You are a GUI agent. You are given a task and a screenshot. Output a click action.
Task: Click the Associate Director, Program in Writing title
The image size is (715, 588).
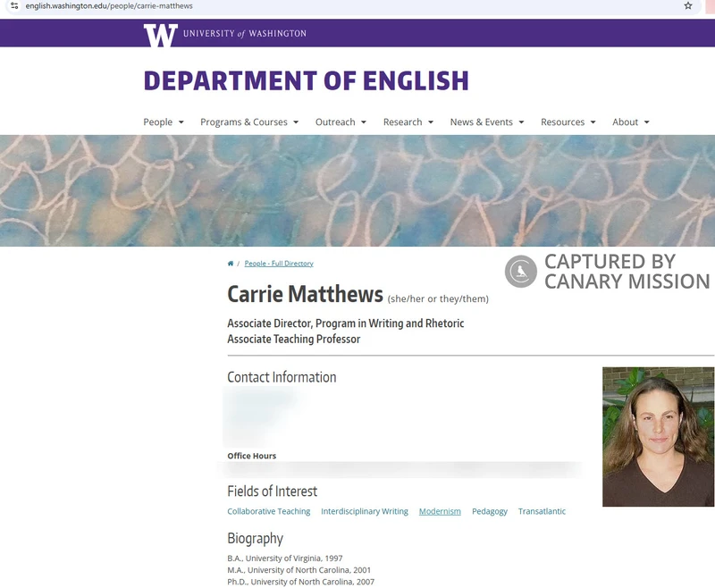[346, 323]
